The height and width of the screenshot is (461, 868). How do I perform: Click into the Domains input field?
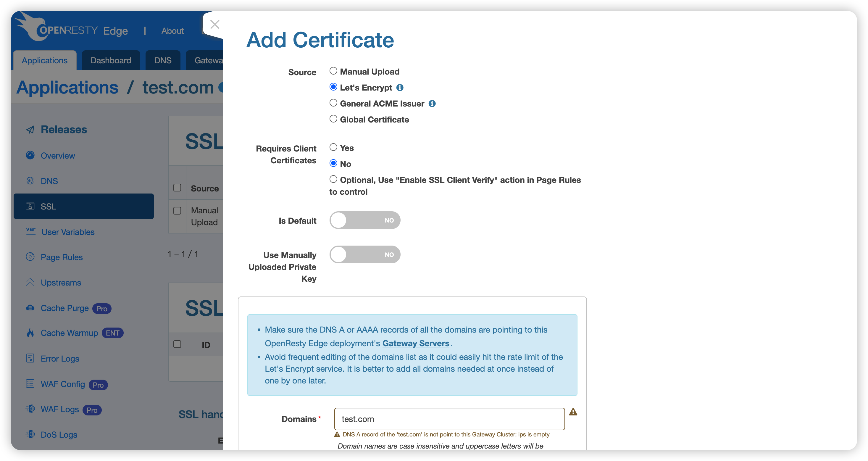point(449,419)
